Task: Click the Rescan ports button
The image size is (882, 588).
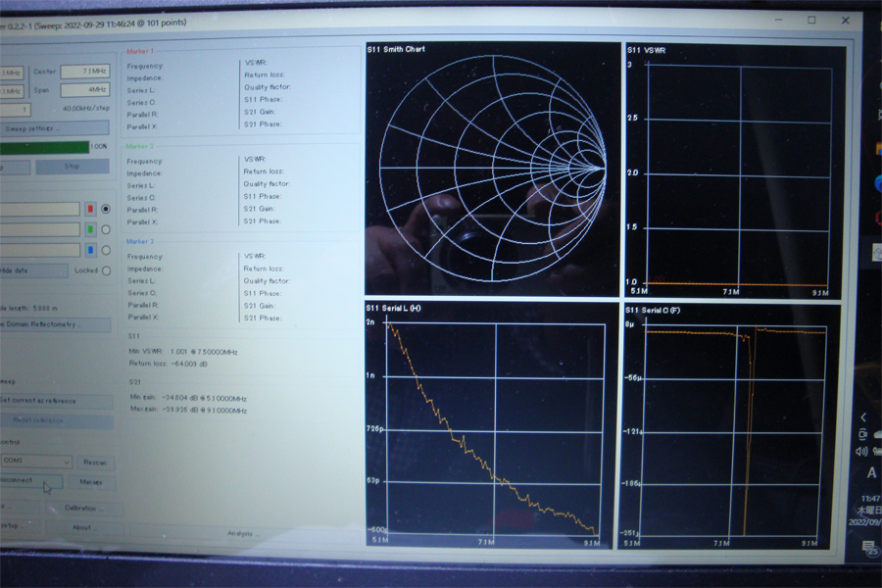Action: tap(94, 462)
